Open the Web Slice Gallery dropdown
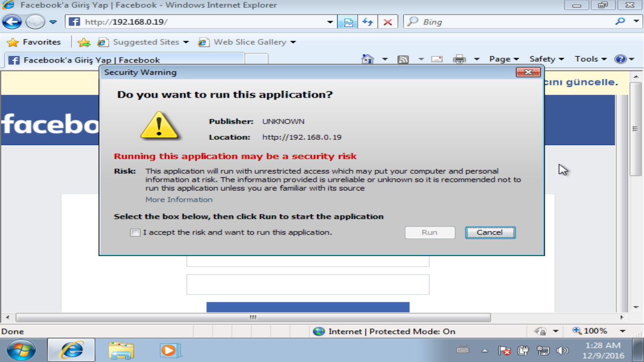 247,42
